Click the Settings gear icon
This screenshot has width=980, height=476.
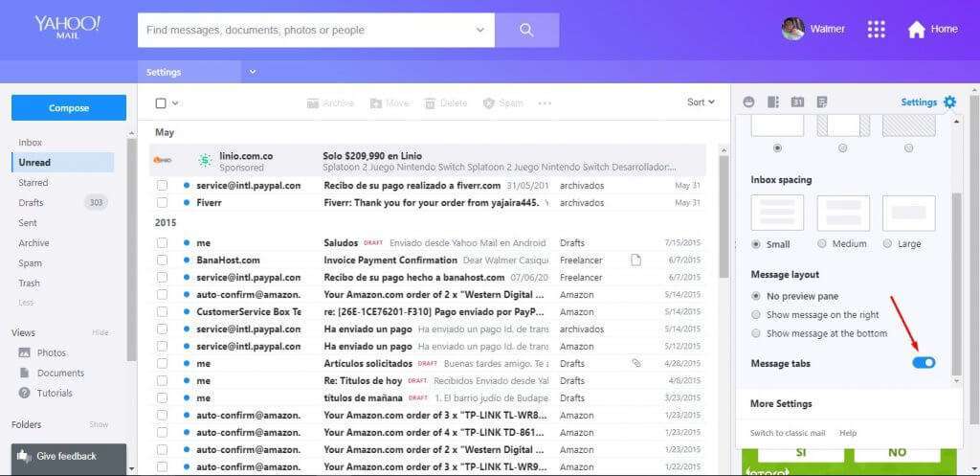(x=950, y=102)
